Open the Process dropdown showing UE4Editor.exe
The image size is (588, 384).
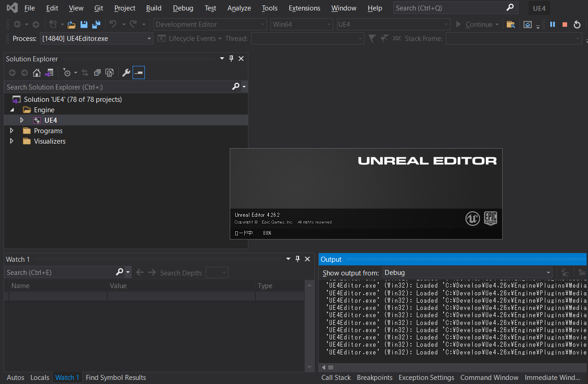(x=97, y=39)
